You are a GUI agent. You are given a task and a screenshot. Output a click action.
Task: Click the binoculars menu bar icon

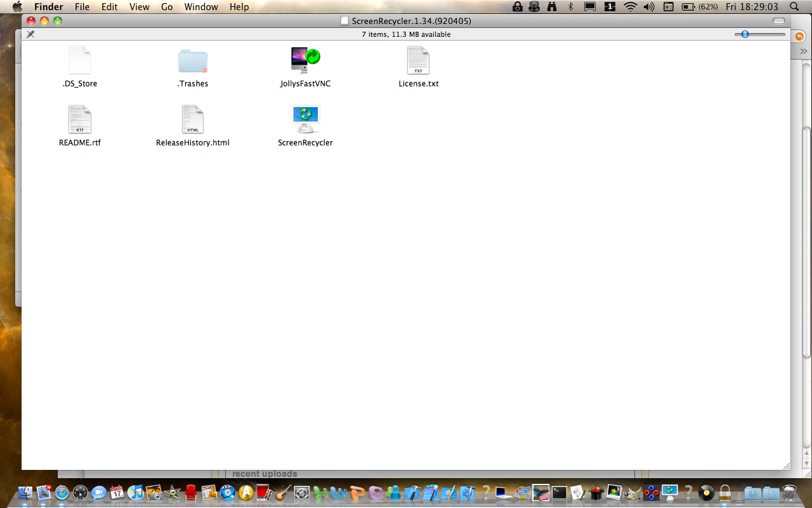tap(552, 7)
